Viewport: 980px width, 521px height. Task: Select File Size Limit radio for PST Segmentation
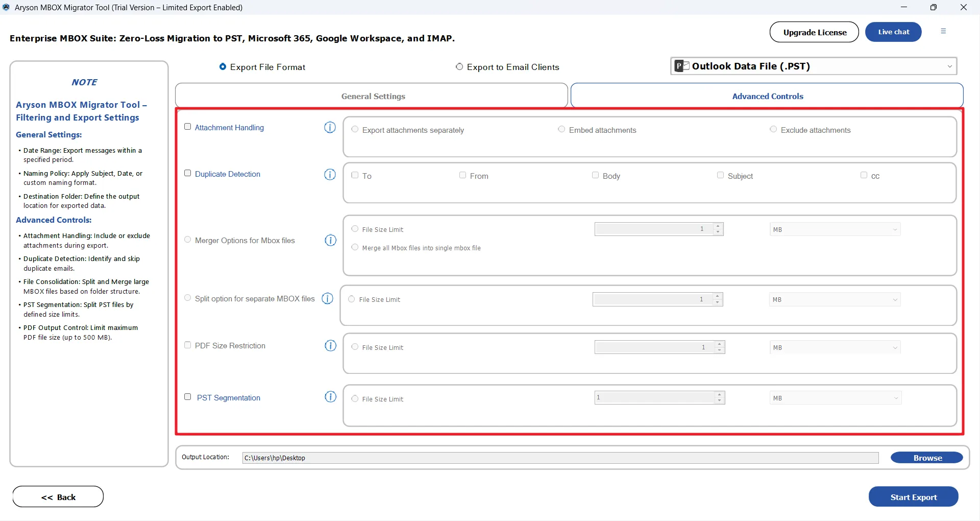coord(355,398)
